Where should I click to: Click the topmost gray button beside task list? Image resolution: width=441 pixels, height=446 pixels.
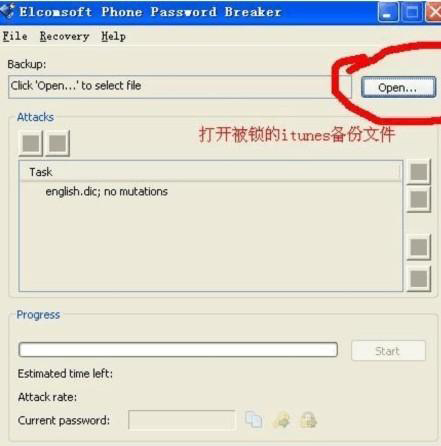click(x=419, y=172)
